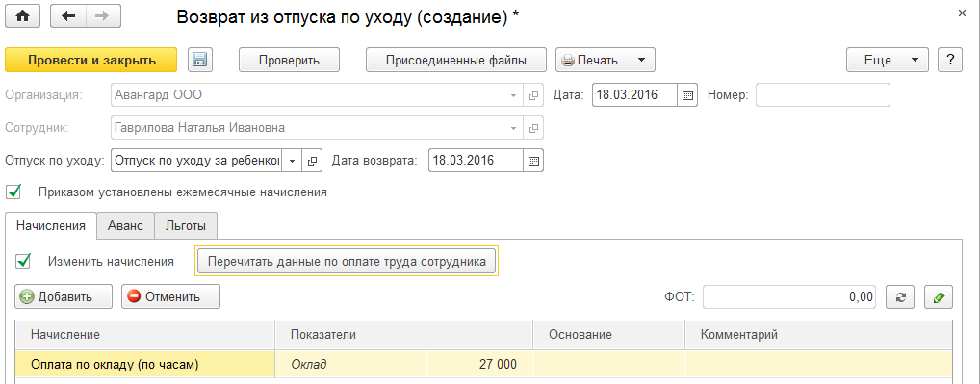Open the Отпуск по уходу record link icon
Viewport: 980px width, 384px height.
tap(312, 160)
